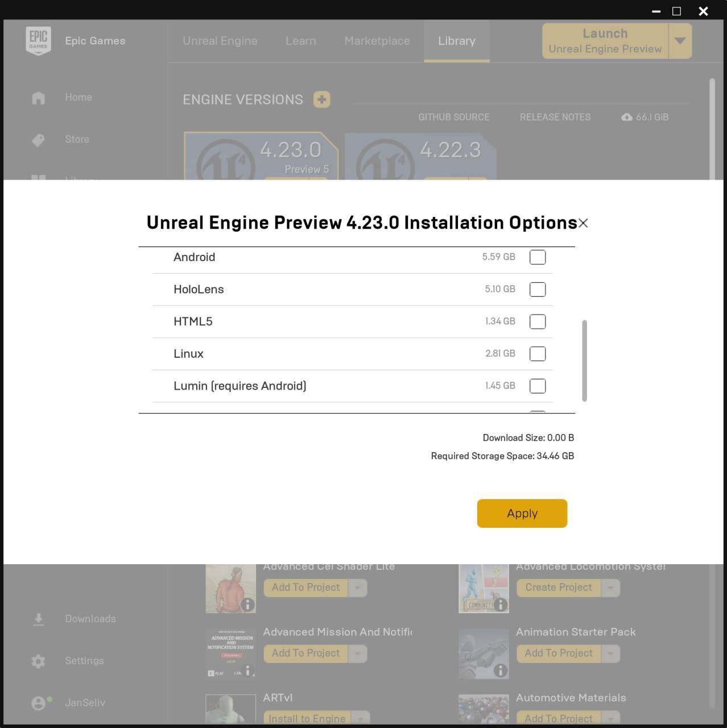Expand Animation Starter Pack dropdown arrow

point(610,653)
